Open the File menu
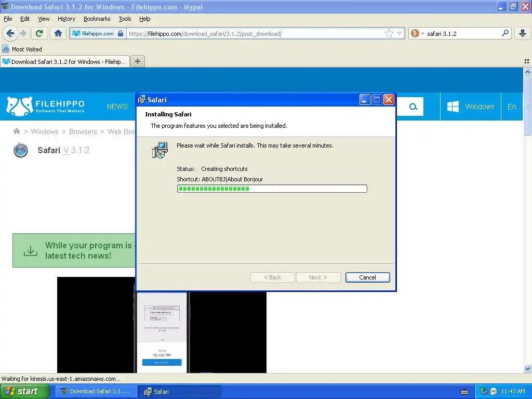532x399 pixels. pos(8,19)
